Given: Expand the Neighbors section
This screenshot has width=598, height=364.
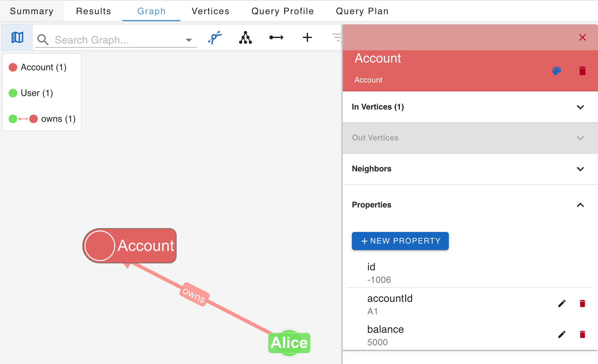Looking at the screenshot, I should [581, 169].
